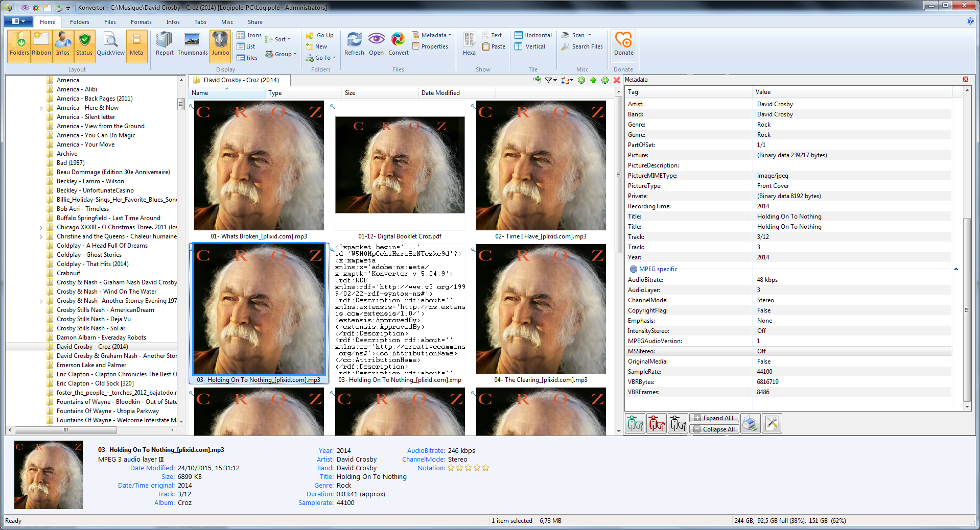Click the Expand ALL button
The image size is (980, 530).
tap(714, 418)
